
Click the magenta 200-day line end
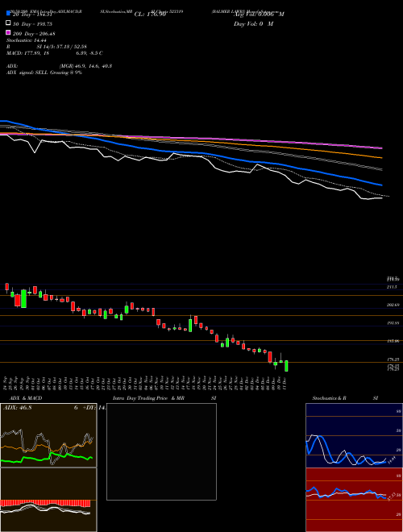(381, 148)
